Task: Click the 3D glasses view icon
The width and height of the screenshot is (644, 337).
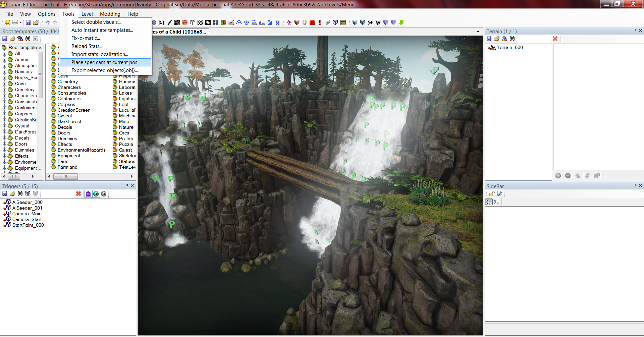Action: [x=15, y=22]
